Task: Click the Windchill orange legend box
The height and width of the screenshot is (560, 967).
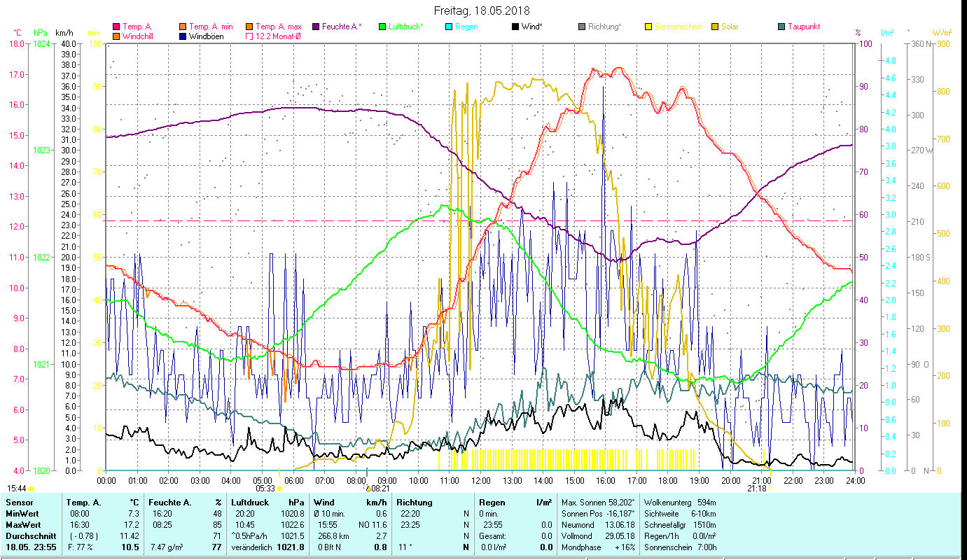Action: (x=116, y=36)
